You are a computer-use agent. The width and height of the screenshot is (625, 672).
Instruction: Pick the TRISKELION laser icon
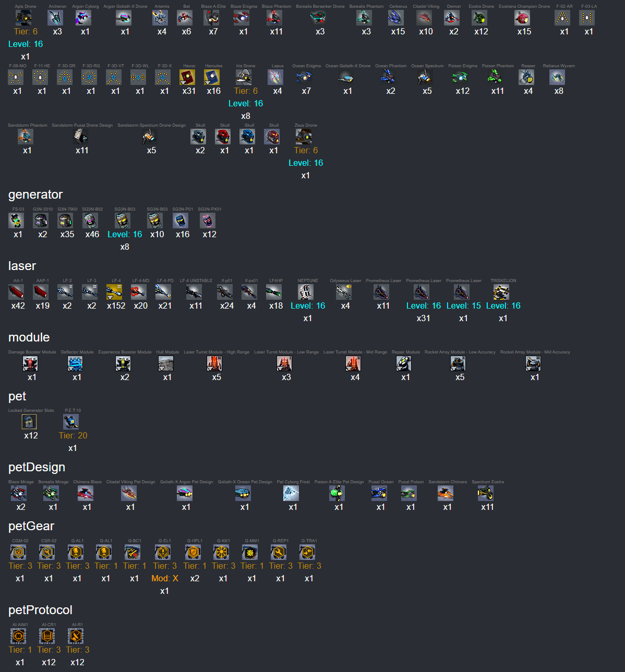click(501, 292)
